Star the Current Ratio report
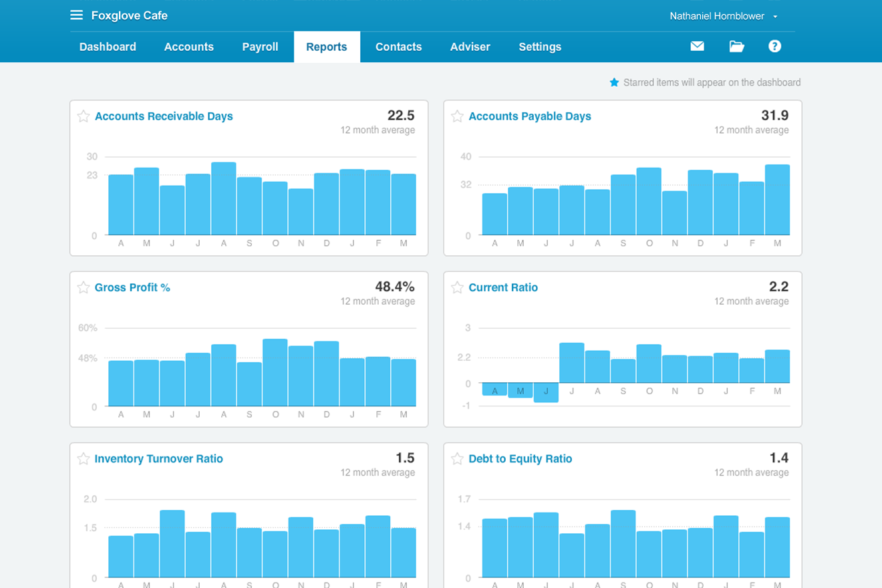882x588 pixels. [x=457, y=287]
